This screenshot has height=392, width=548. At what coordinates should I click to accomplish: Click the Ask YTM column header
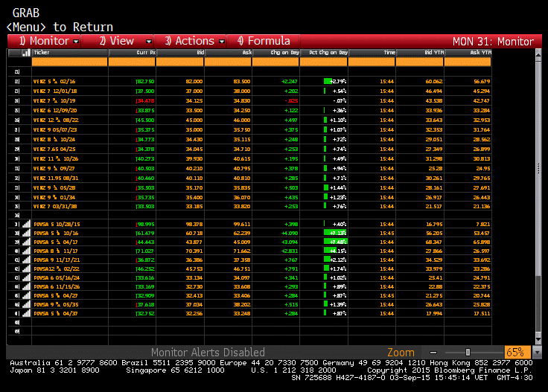point(468,53)
